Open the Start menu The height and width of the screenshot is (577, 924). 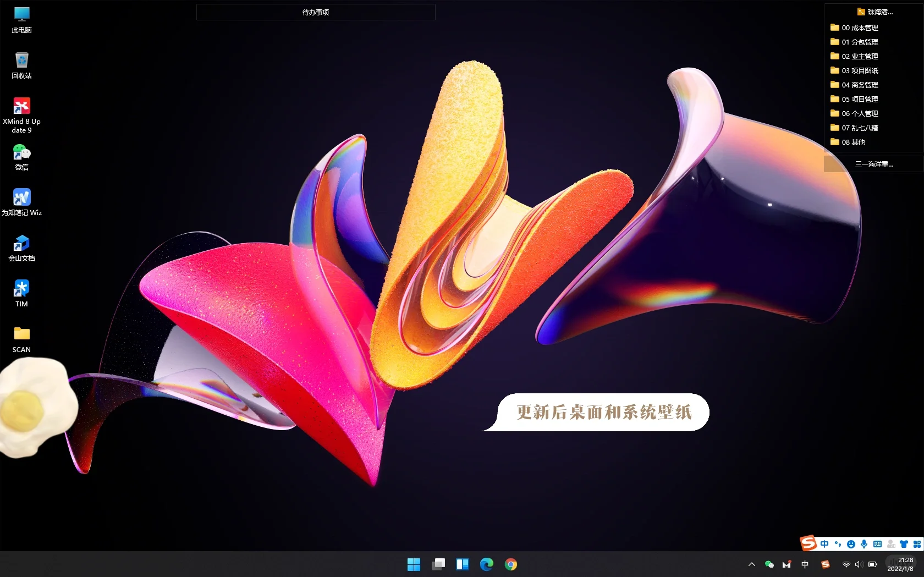[414, 564]
